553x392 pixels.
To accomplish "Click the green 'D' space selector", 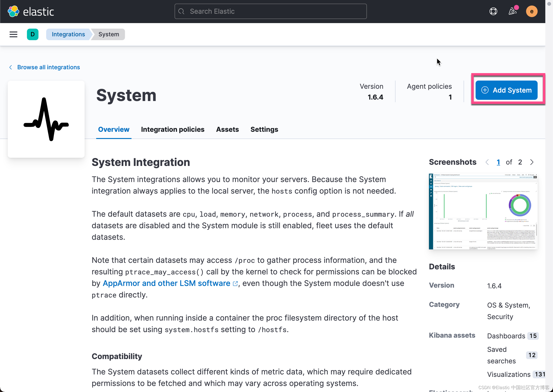I will click(32, 34).
